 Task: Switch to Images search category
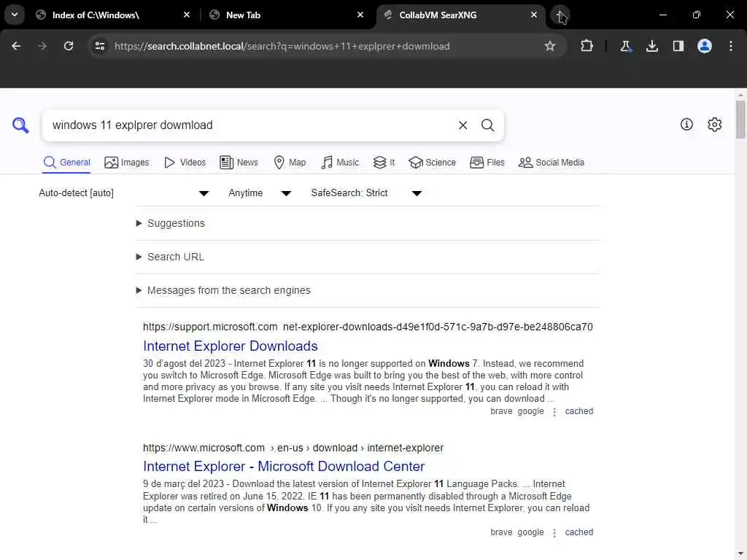(x=127, y=163)
